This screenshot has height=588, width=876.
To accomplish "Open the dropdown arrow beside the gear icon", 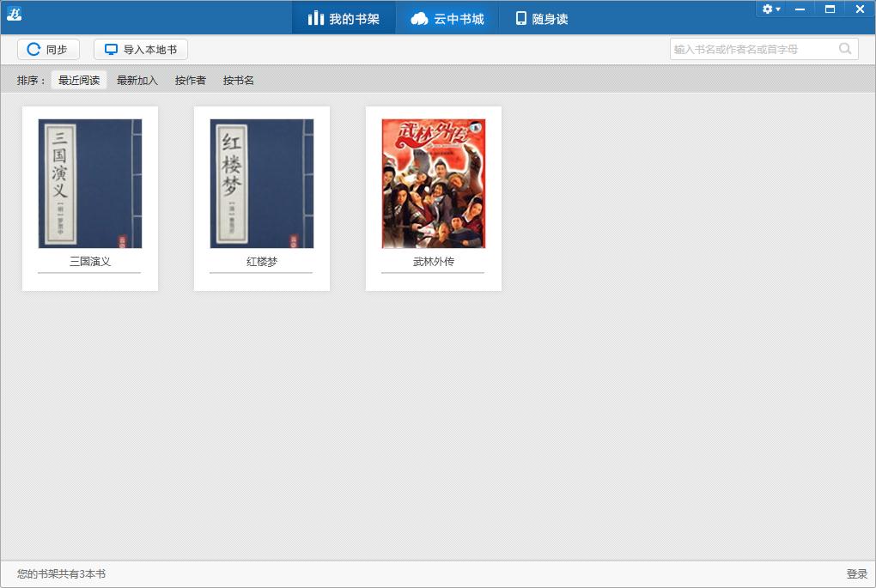I will (776, 9).
